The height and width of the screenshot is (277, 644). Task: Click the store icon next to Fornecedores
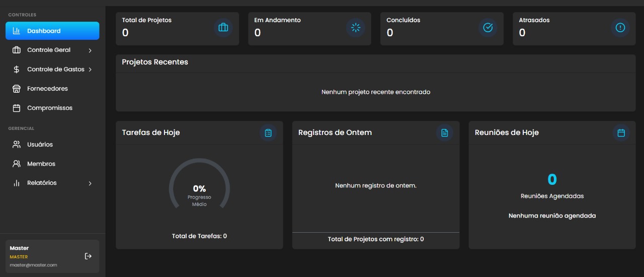17,89
